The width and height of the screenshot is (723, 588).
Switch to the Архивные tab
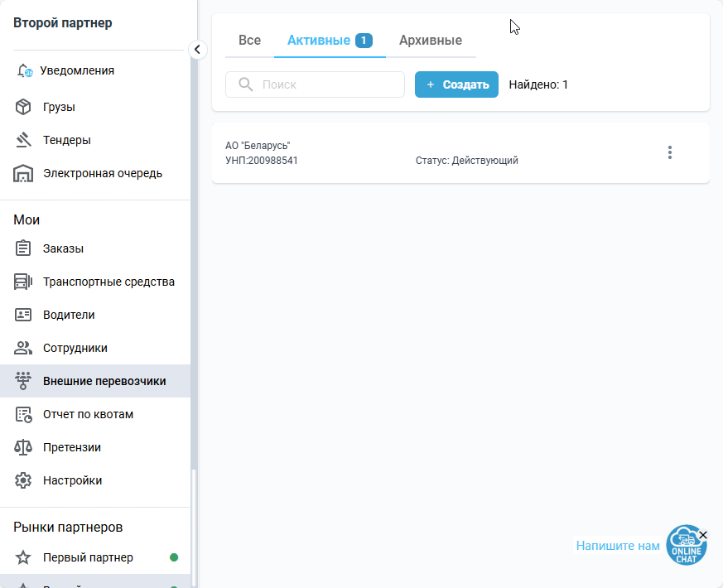[431, 39]
